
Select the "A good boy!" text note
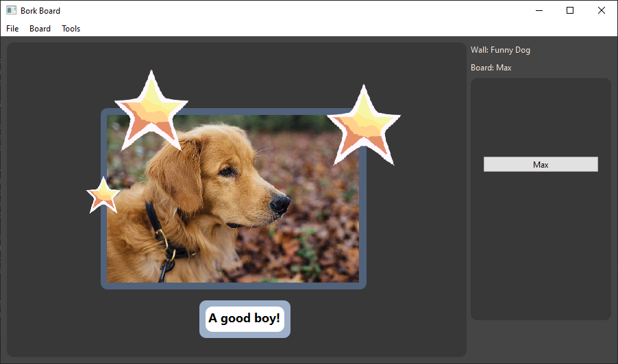(x=245, y=319)
